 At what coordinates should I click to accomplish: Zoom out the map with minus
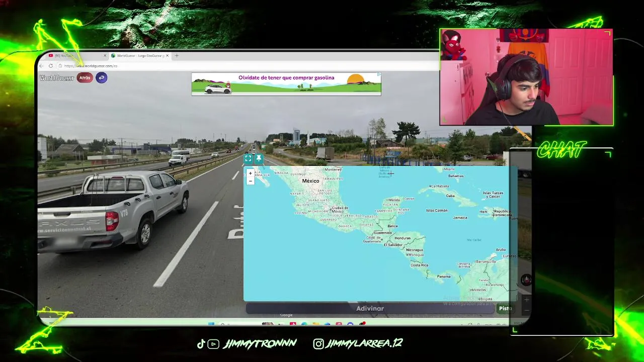click(x=250, y=181)
